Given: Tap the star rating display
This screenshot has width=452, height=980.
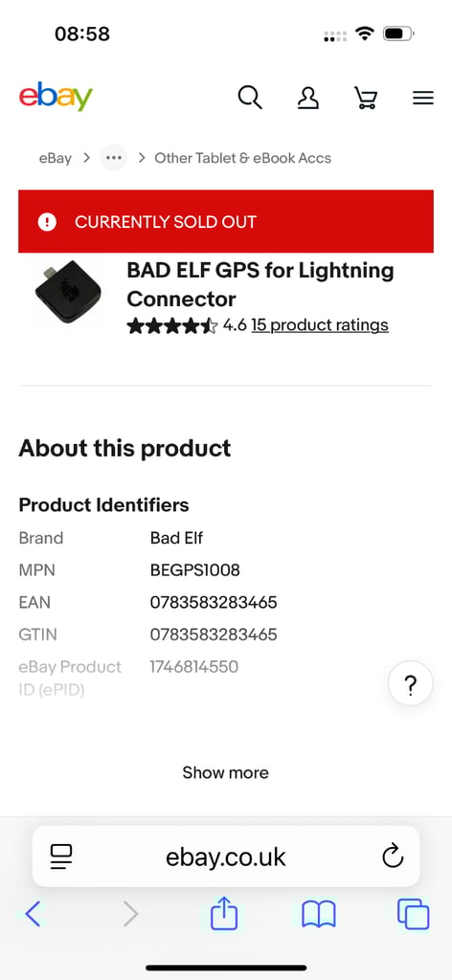Looking at the screenshot, I should [x=172, y=325].
